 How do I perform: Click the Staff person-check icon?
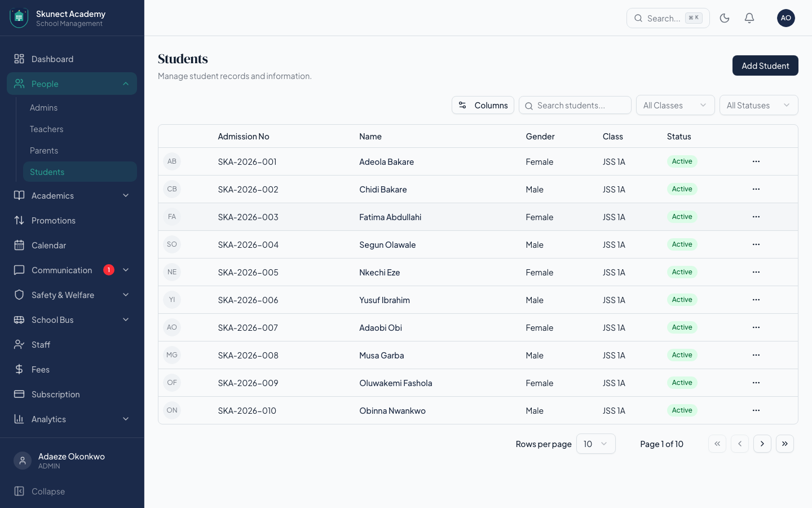click(19, 344)
